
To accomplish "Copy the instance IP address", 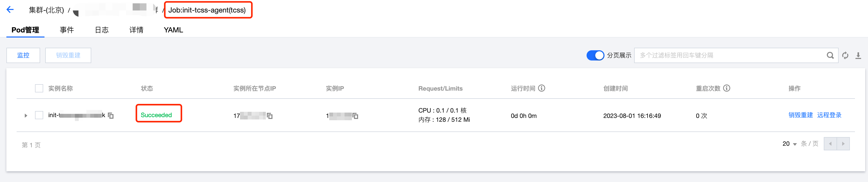I will tap(355, 116).
